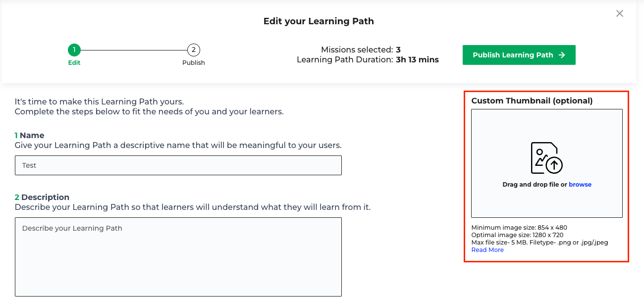Go to step 2 circle indicator

point(194,50)
